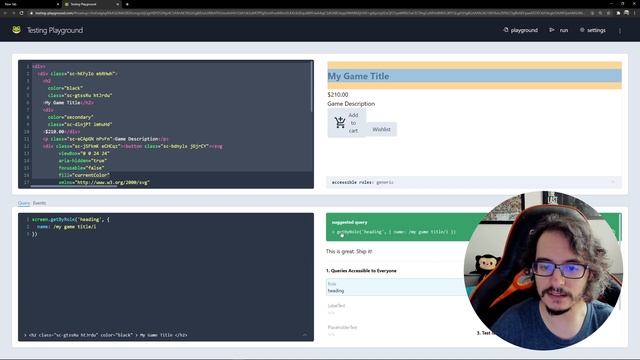Click the browser reload icon
The height and width of the screenshot is (360, 640).
click(21, 13)
